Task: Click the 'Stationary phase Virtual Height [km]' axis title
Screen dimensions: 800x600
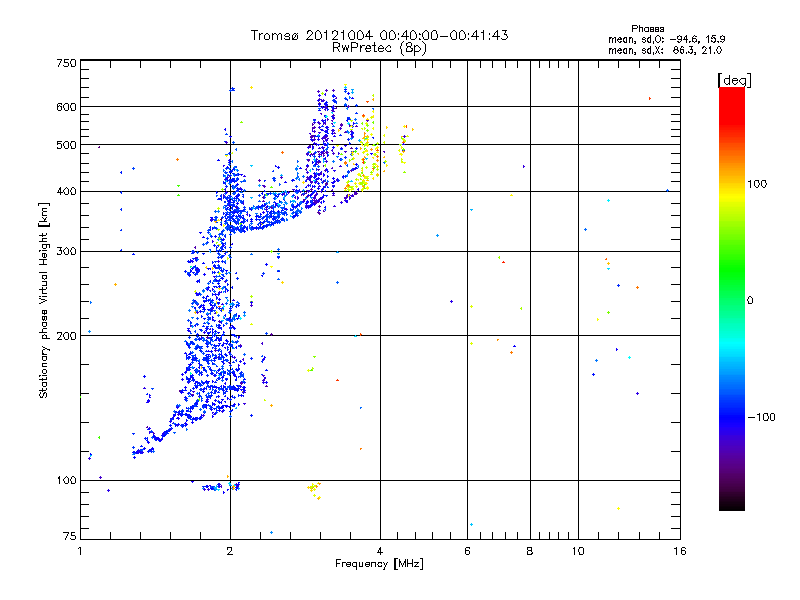Action: point(44,300)
